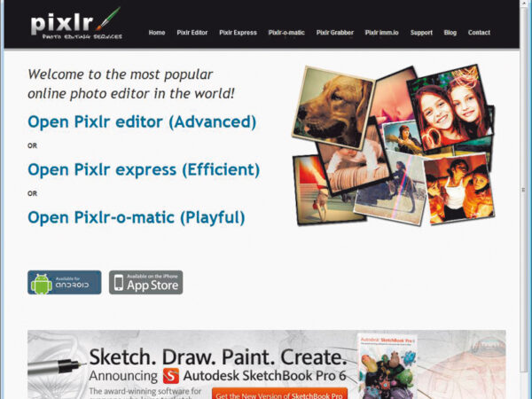Click the dog photo in collage
Viewport: 532px width, 399px height.
(332, 107)
